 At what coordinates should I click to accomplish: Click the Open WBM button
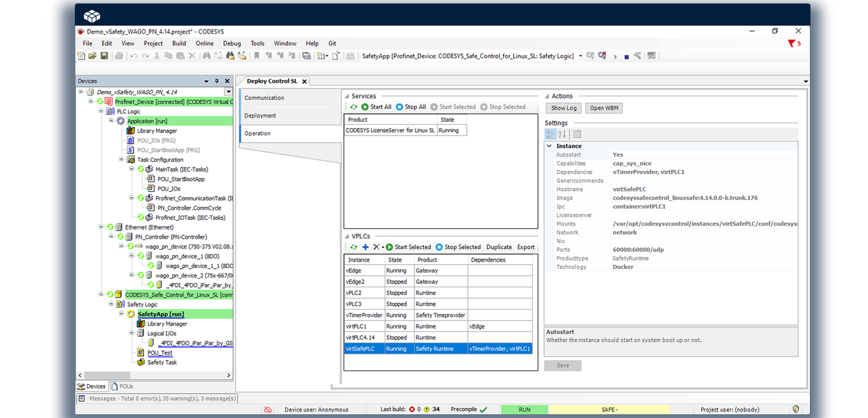coord(603,108)
